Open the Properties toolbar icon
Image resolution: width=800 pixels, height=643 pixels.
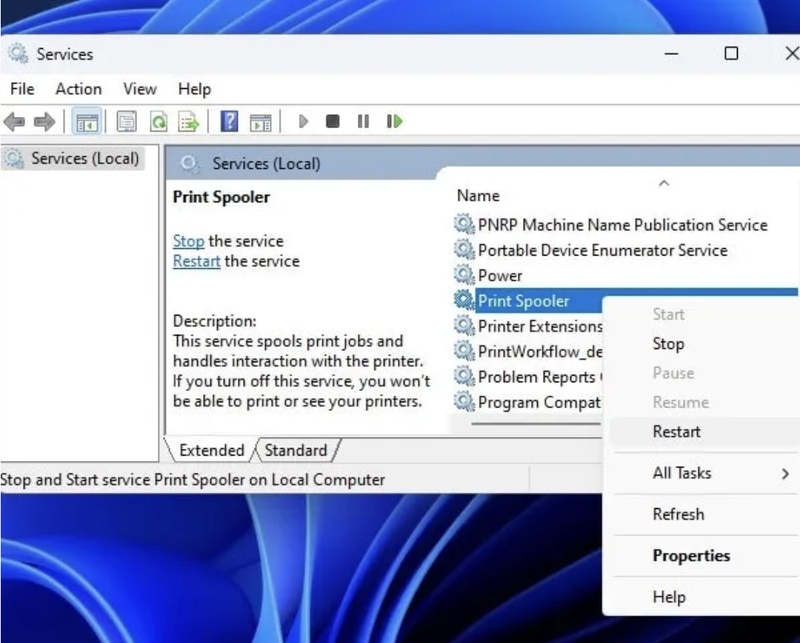127,122
